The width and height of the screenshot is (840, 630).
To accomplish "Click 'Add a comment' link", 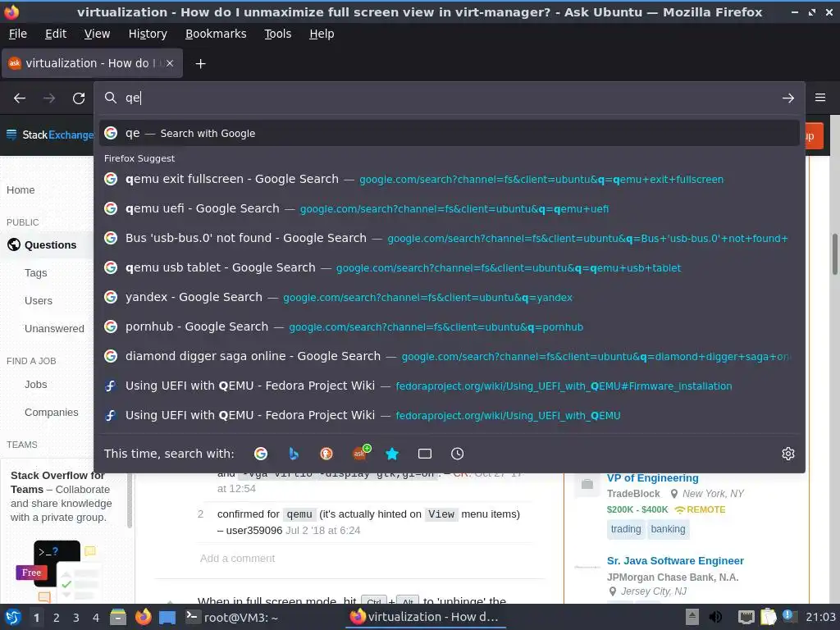I will pos(237,558).
